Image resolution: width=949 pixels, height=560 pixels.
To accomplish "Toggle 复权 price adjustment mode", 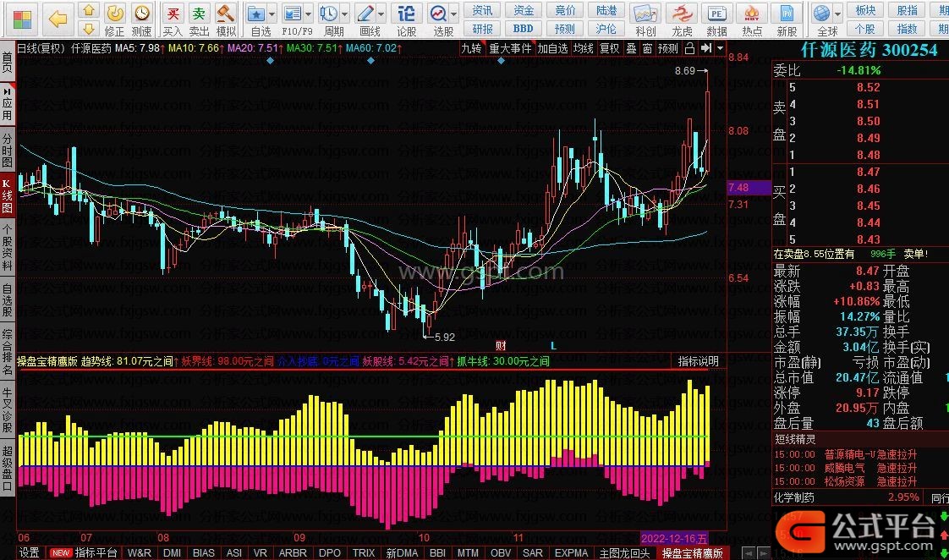I will tap(610, 48).
